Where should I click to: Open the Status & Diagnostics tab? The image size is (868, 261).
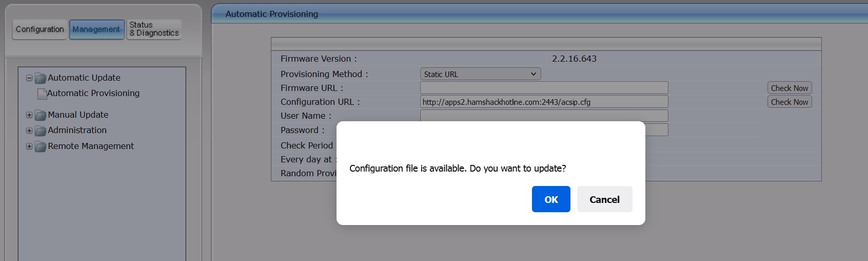(154, 29)
